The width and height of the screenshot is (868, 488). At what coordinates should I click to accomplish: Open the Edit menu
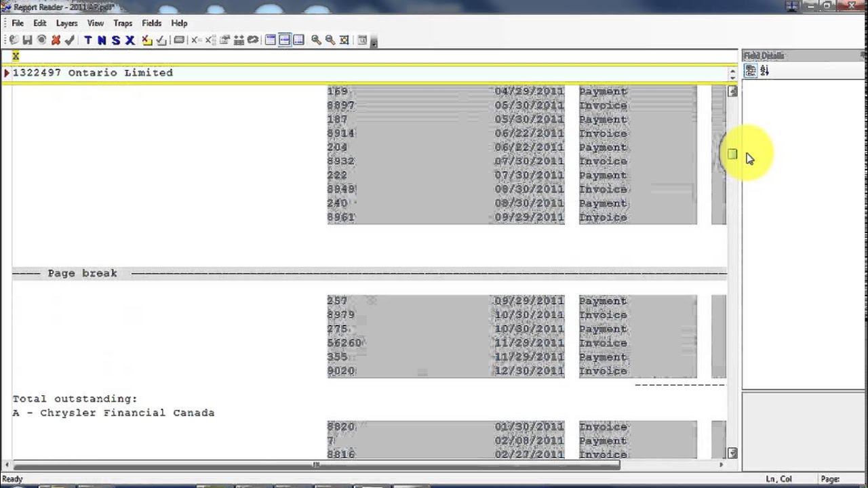(x=40, y=23)
